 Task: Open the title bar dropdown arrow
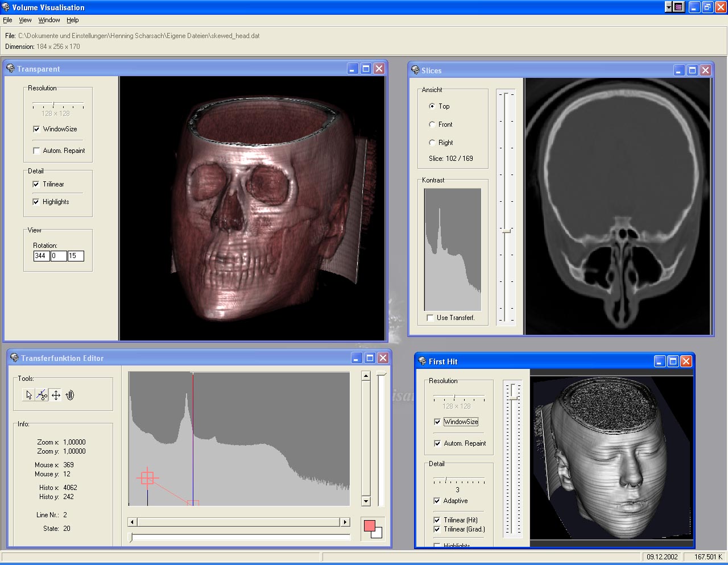pos(668,7)
